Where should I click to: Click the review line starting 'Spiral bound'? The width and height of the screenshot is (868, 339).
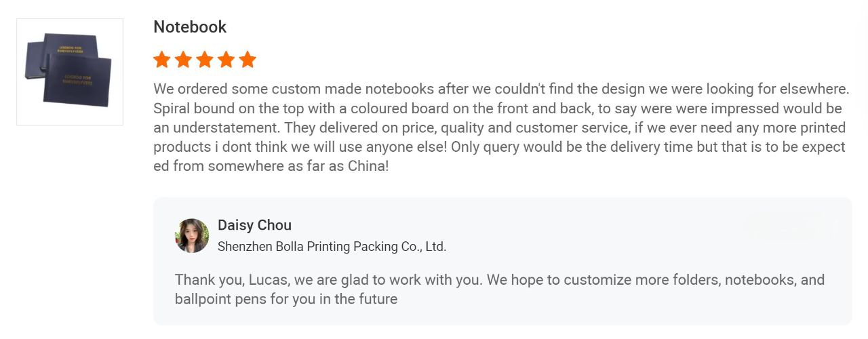coord(498,108)
